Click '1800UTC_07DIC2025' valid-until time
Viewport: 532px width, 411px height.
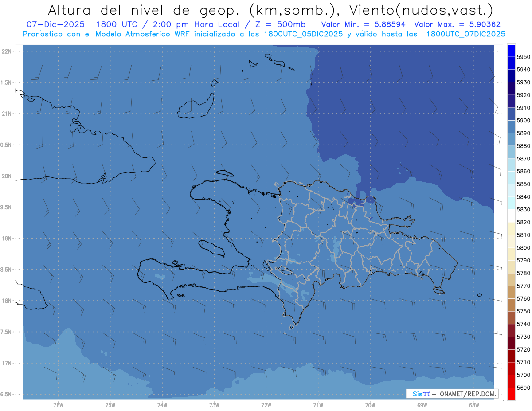[x=465, y=34]
